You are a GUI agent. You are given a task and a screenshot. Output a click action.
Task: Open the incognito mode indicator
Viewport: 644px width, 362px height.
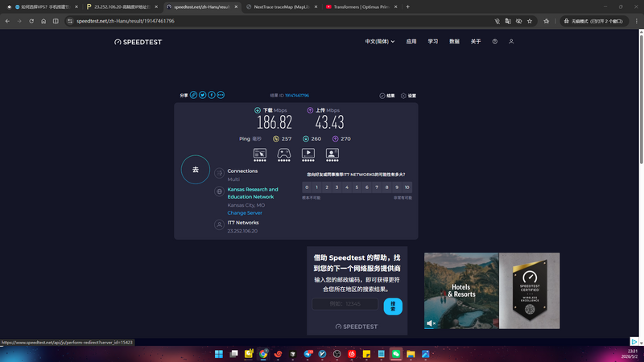[x=594, y=21]
